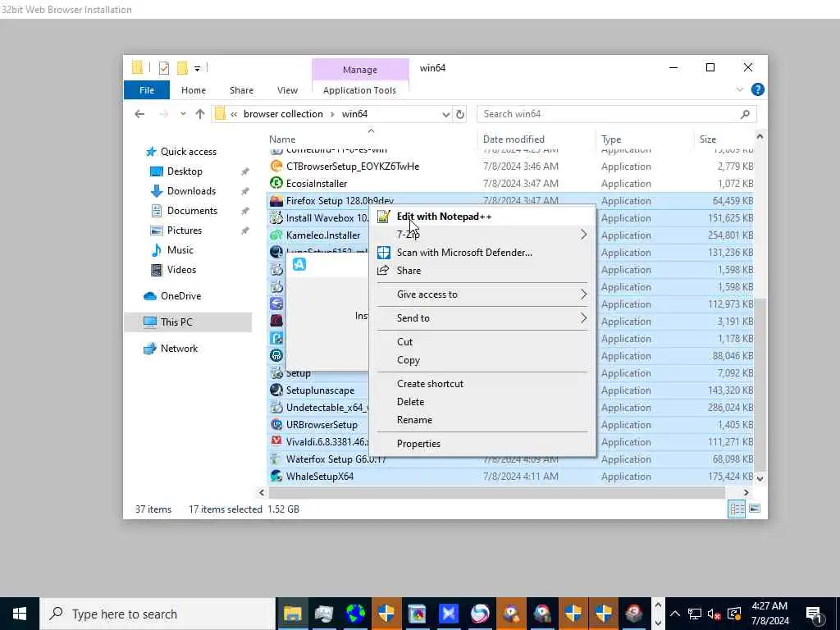Open the notification center icon

[x=814, y=614]
